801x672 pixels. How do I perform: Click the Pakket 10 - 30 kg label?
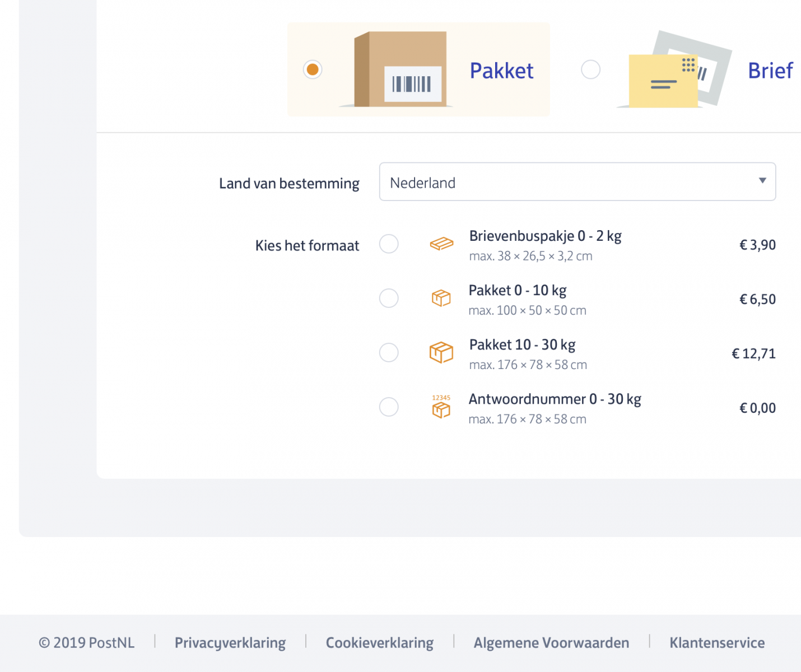tap(522, 345)
